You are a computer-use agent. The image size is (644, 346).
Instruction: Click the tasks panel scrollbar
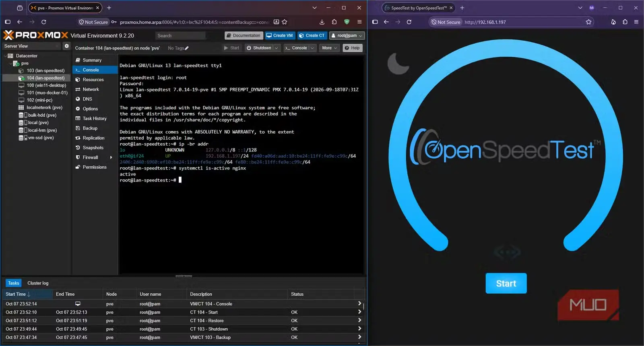(363, 306)
